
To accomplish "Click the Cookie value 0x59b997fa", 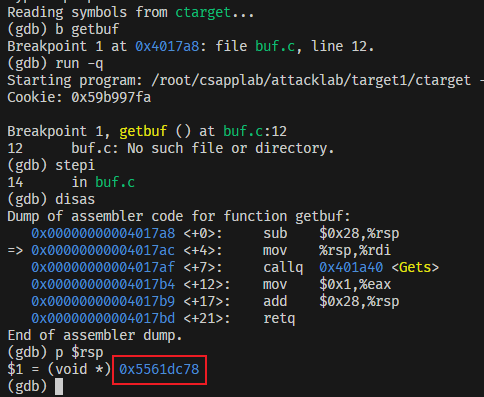I will [111, 97].
